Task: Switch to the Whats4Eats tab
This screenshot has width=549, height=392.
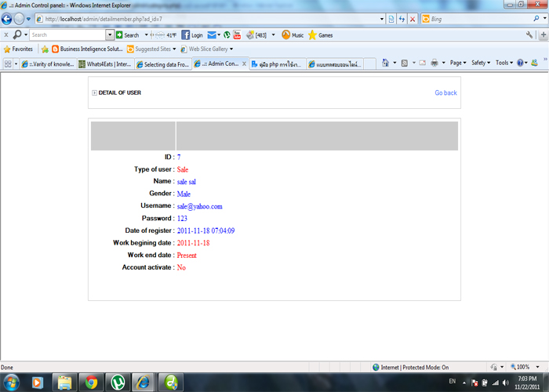Action: 105,64
